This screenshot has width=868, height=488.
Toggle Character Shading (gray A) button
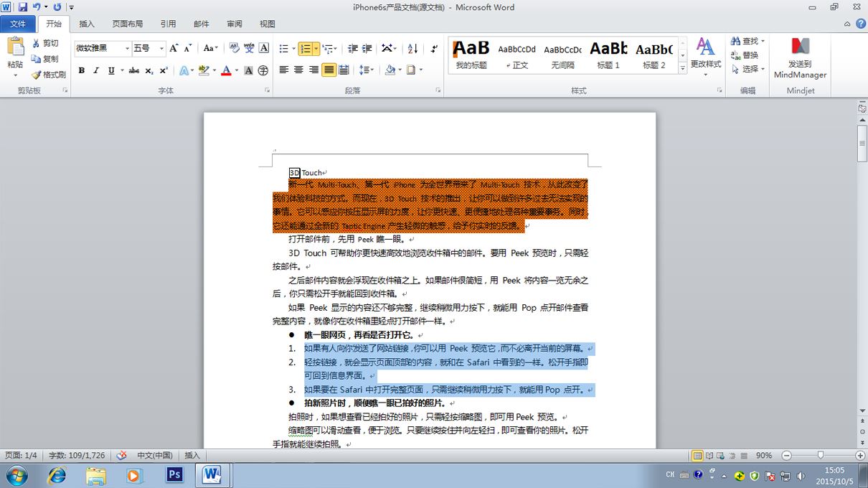tap(248, 70)
